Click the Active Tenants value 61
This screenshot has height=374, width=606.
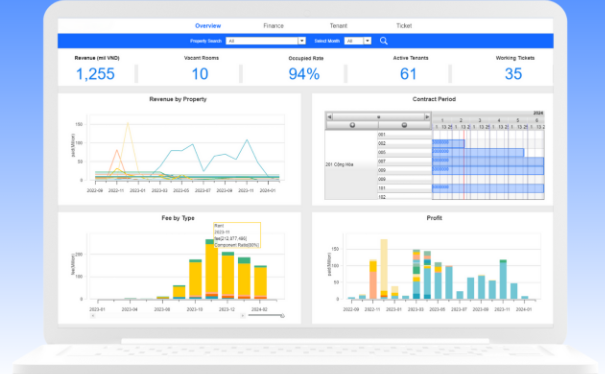click(408, 74)
